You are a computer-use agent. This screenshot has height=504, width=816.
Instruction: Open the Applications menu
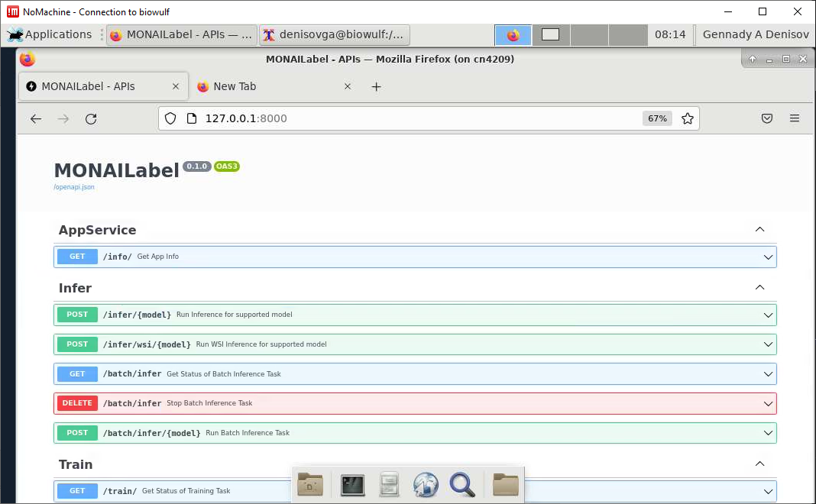(x=50, y=34)
